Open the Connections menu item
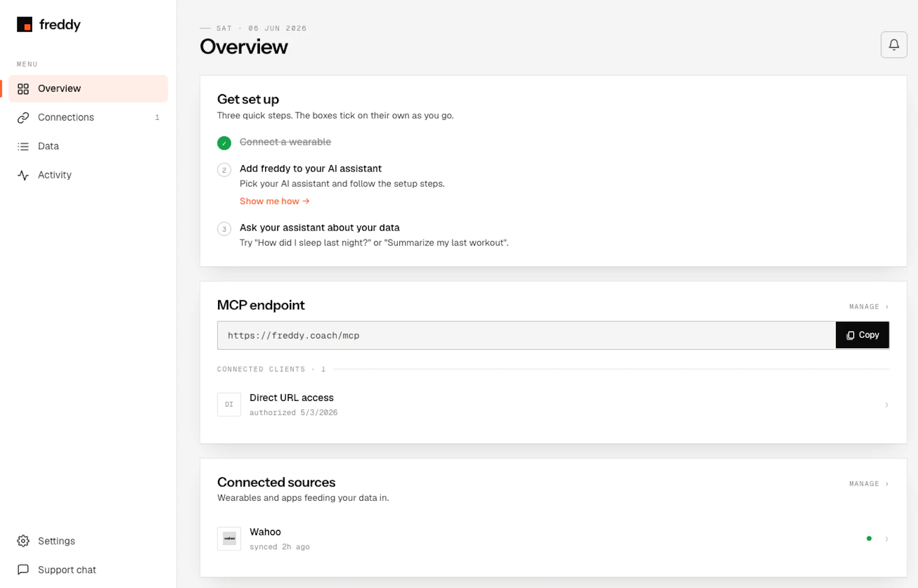 (88, 118)
